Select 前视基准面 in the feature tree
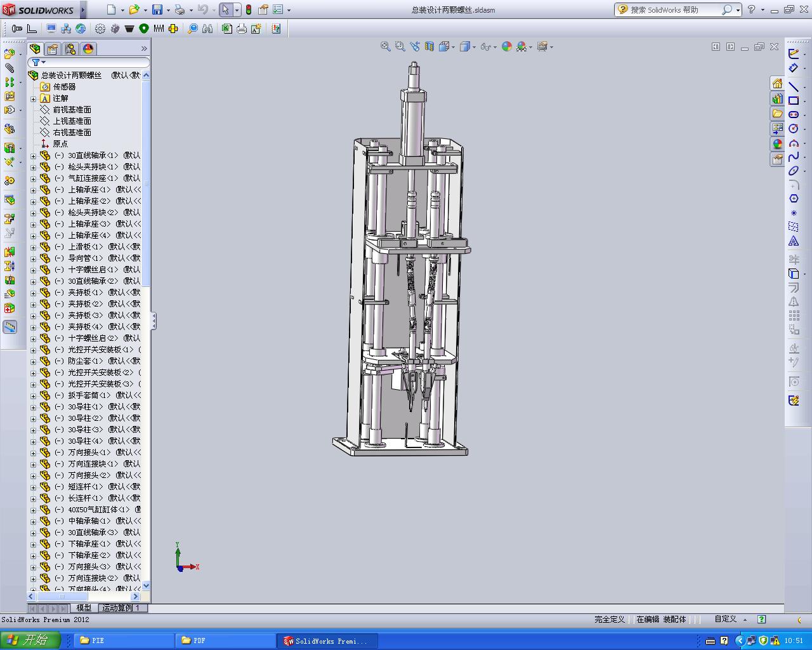The width and height of the screenshot is (812, 650). (72, 110)
